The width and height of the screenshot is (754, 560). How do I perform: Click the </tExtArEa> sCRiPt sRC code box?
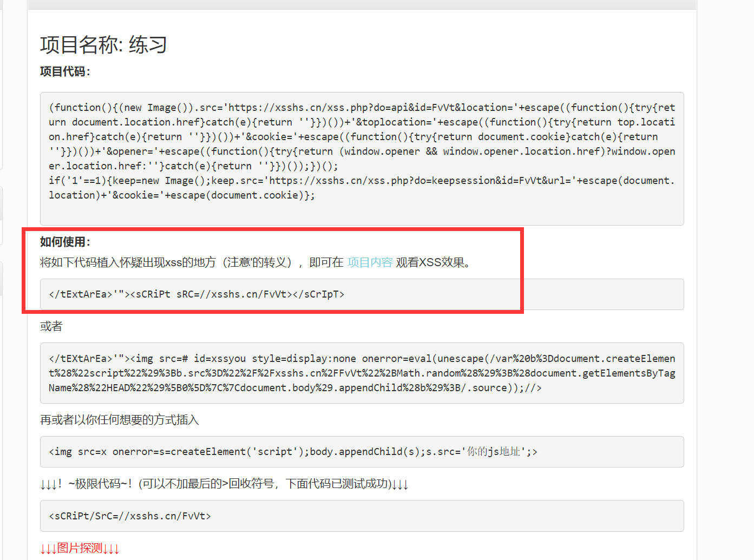[362, 294]
